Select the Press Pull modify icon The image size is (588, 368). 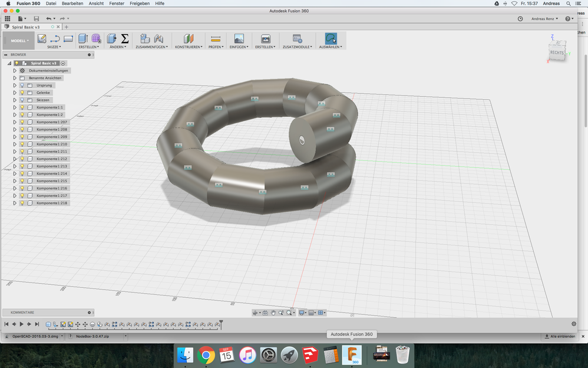111,38
